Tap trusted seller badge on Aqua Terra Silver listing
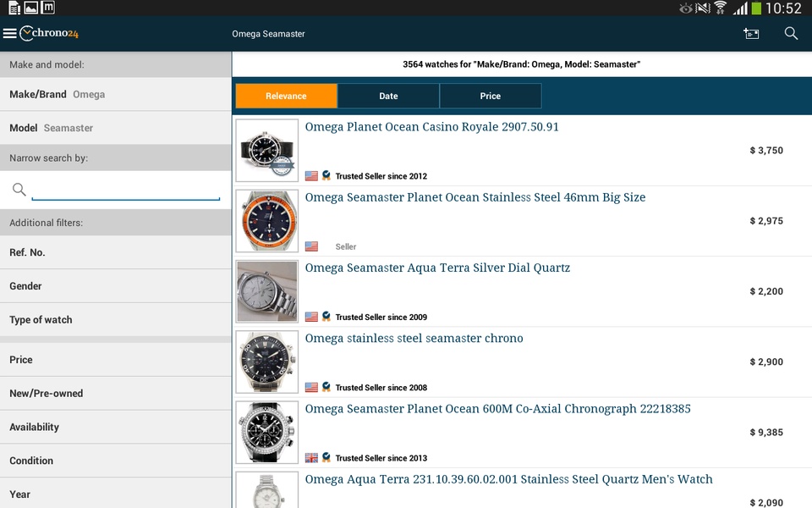Screen dimensions: 812x508 tap(326, 317)
